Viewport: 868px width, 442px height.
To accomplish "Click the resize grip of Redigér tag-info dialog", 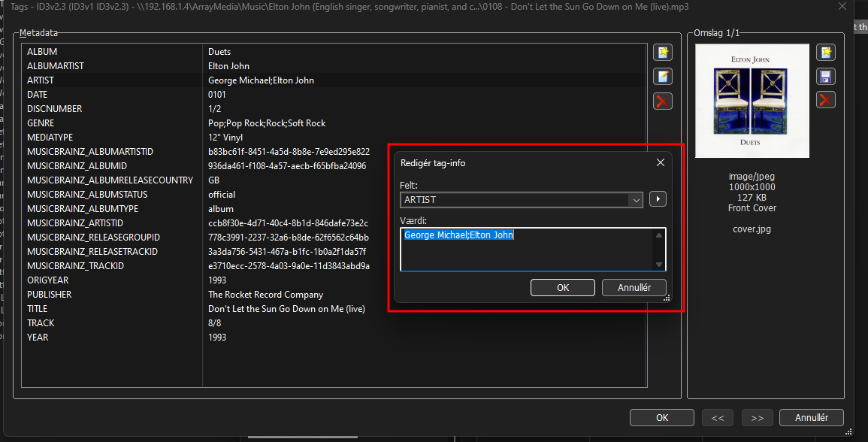I will click(667, 298).
